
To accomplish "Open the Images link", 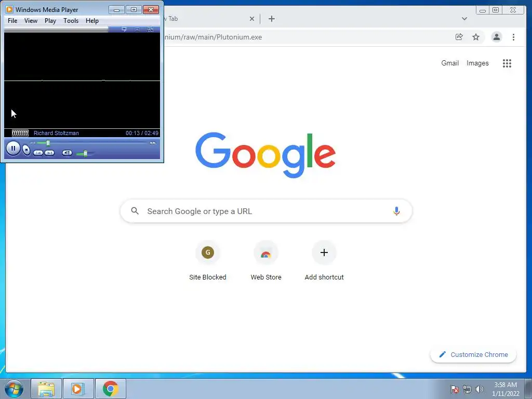I will coord(477,63).
